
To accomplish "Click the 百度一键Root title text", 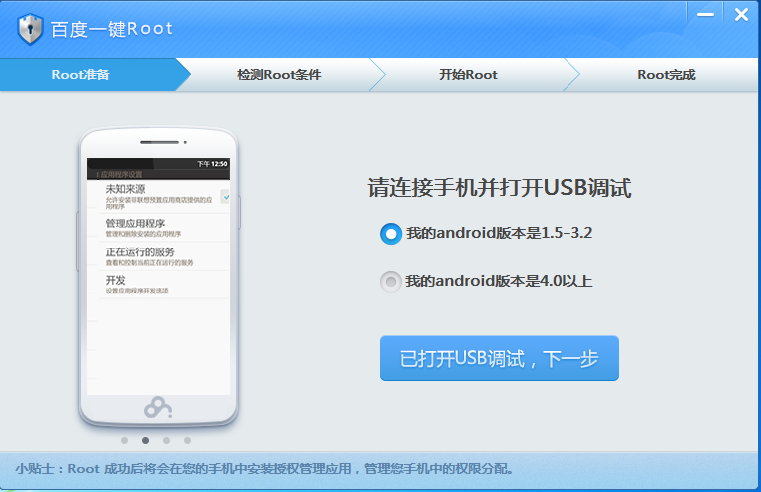I will coord(112,29).
